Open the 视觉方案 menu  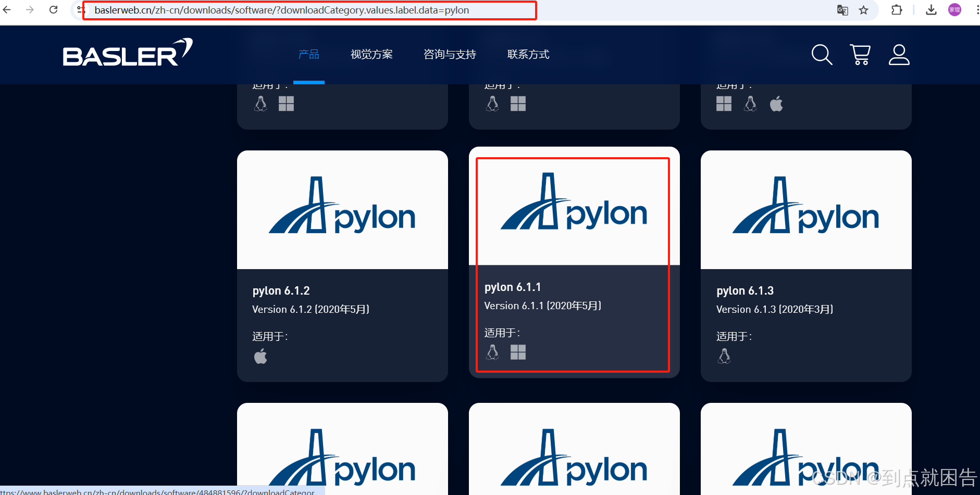click(371, 54)
